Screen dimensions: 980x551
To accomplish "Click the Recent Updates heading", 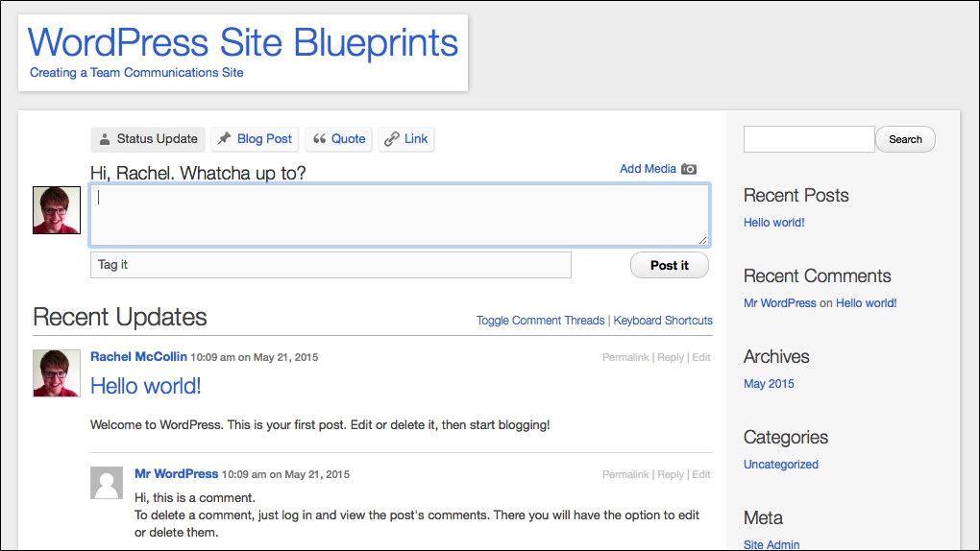I will 119,317.
